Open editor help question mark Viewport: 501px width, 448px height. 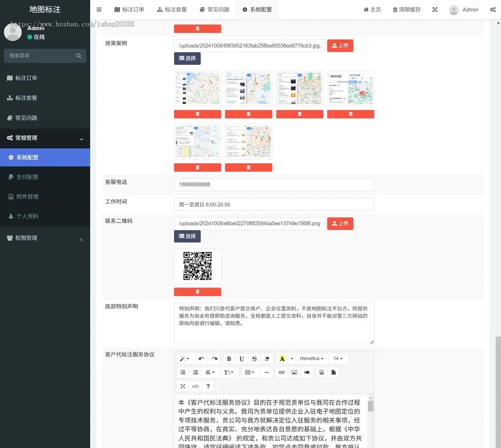[x=208, y=386]
